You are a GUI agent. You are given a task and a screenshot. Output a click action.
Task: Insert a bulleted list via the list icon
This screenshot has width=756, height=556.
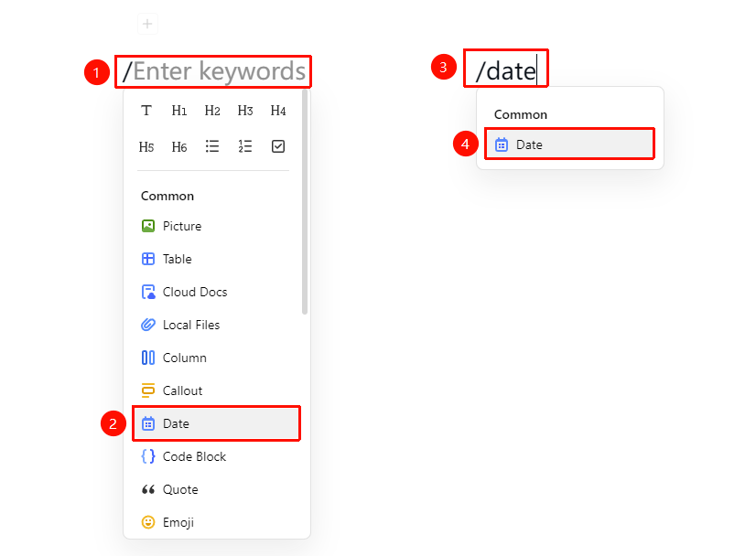(x=212, y=146)
